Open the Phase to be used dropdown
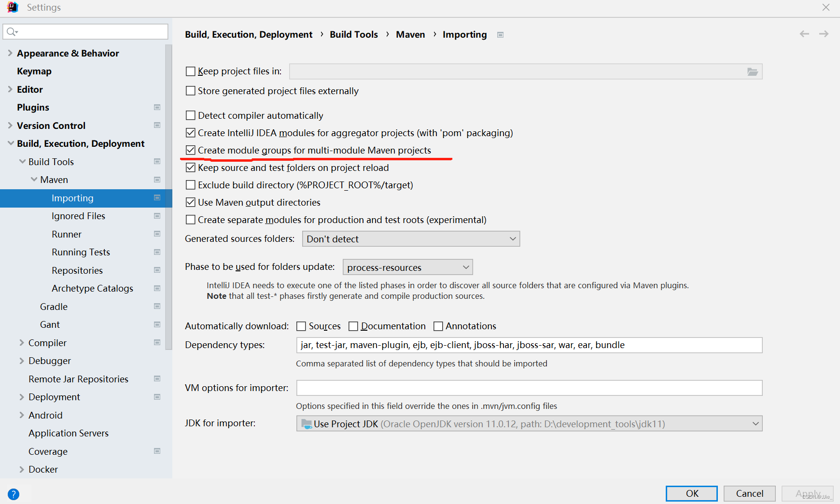 pyautogui.click(x=464, y=267)
